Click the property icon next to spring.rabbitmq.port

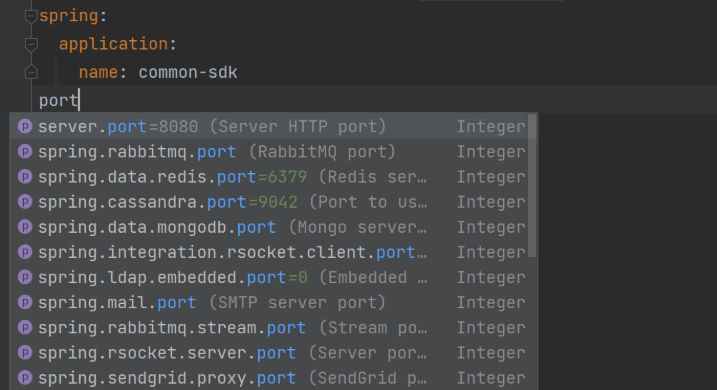coord(25,151)
